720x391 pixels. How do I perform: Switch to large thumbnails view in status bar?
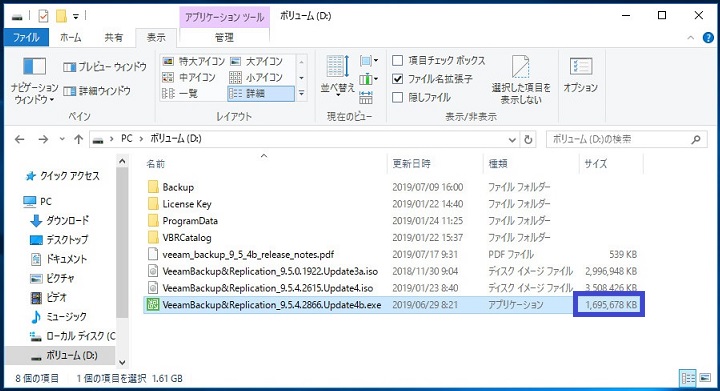pyautogui.click(x=704, y=378)
